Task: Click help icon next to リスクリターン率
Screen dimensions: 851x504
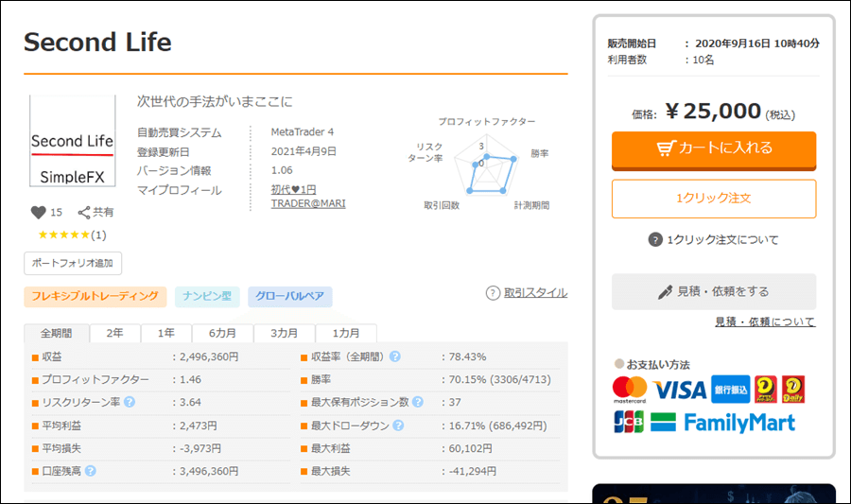Action: pyautogui.click(x=129, y=402)
